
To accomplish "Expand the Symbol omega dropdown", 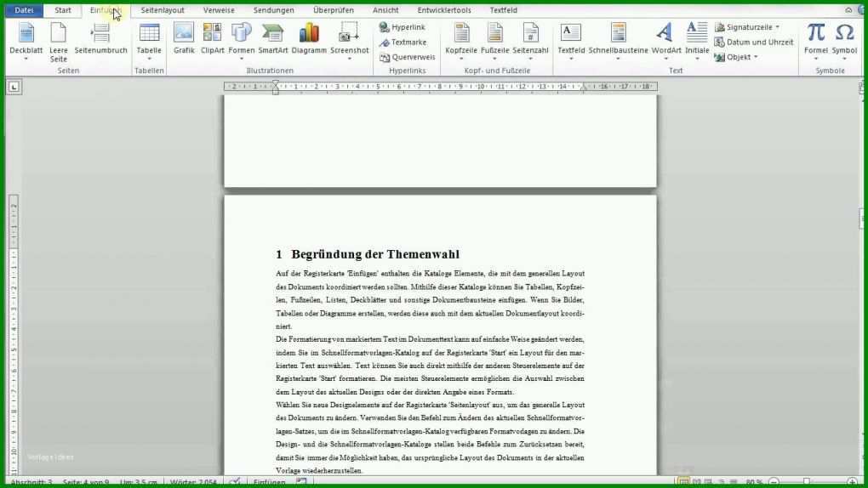I will click(x=844, y=59).
